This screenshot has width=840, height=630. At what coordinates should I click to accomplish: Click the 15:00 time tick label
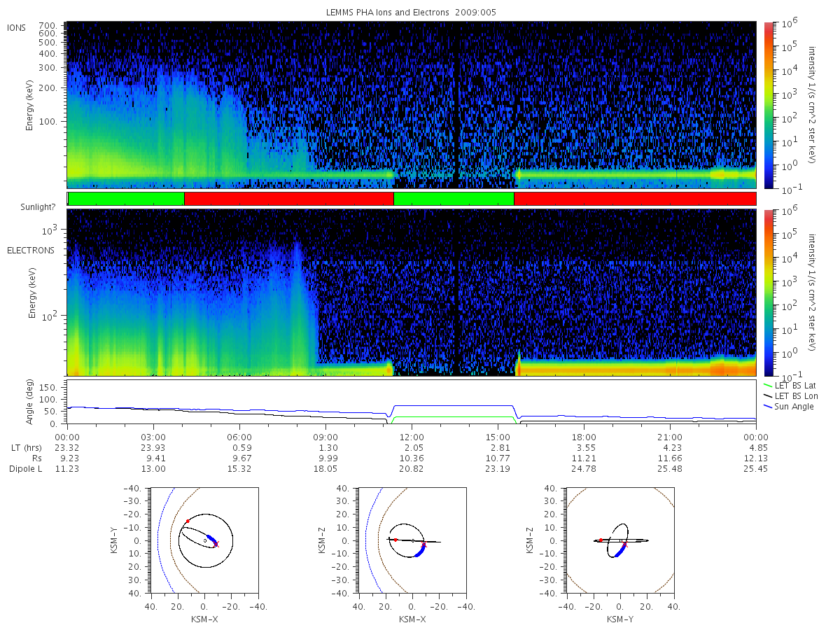[x=498, y=437]
